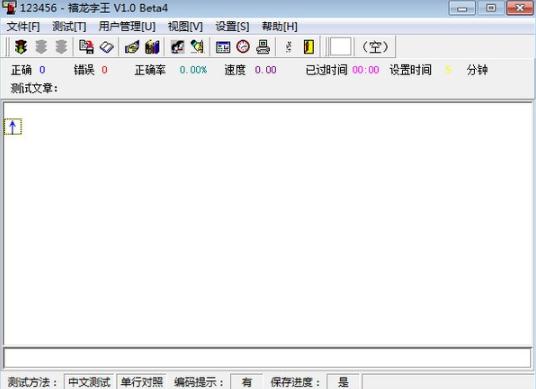This screenshot has height=389, width=536.
Task: Click the bookshelf toolbar icon
Action: click(x=152, y=47)
